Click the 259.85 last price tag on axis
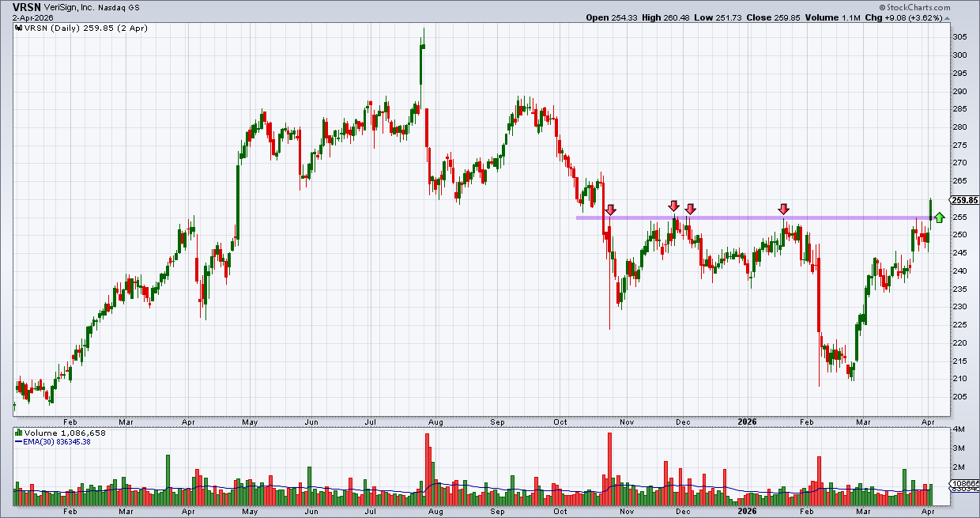The image size is (980, 518). point(963,200)
